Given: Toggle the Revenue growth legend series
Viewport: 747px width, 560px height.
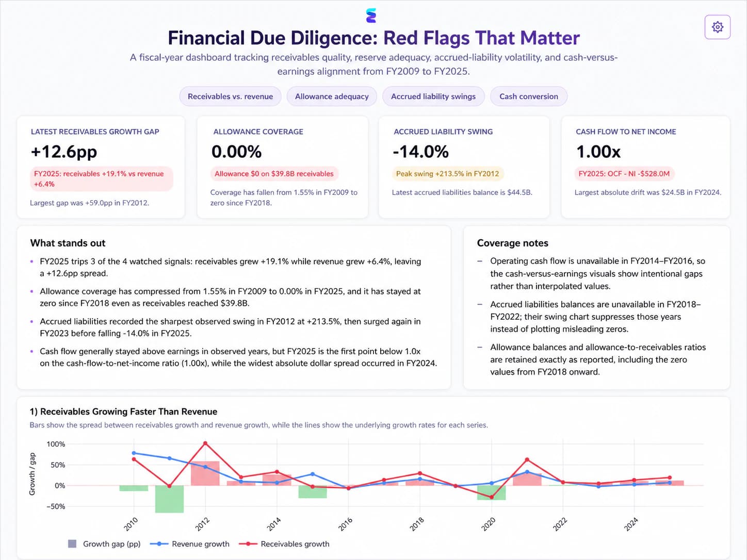Looking at the screenshot, I should (190, 543).
